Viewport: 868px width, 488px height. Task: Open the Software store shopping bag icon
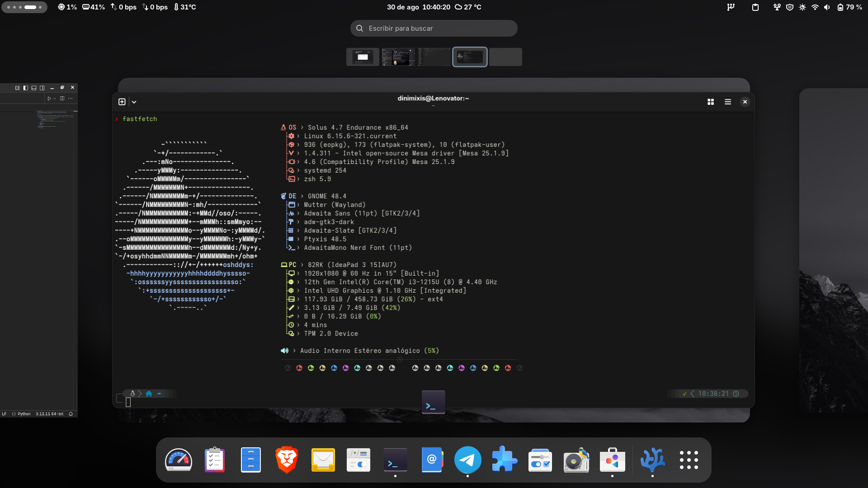click(613, 460)
